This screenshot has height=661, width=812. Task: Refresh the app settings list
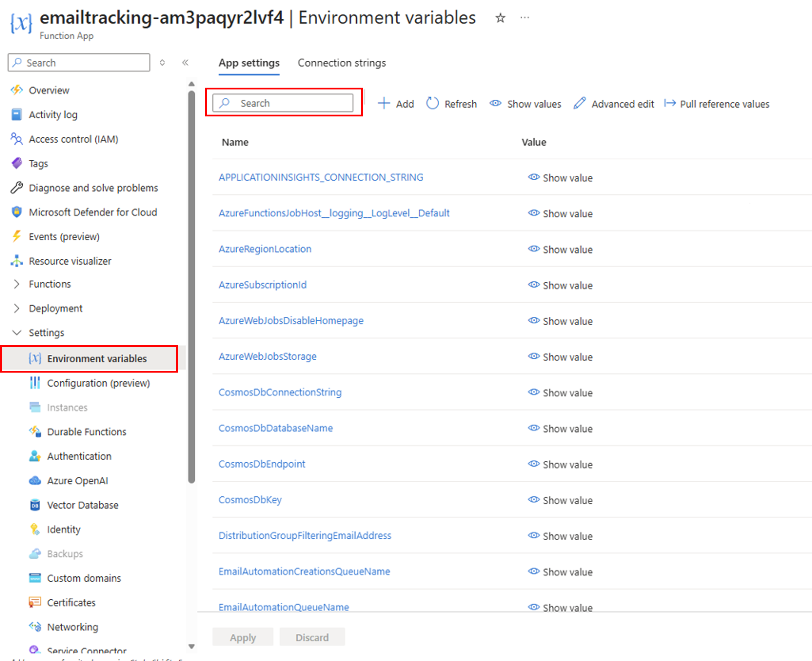tap(451, 104)
